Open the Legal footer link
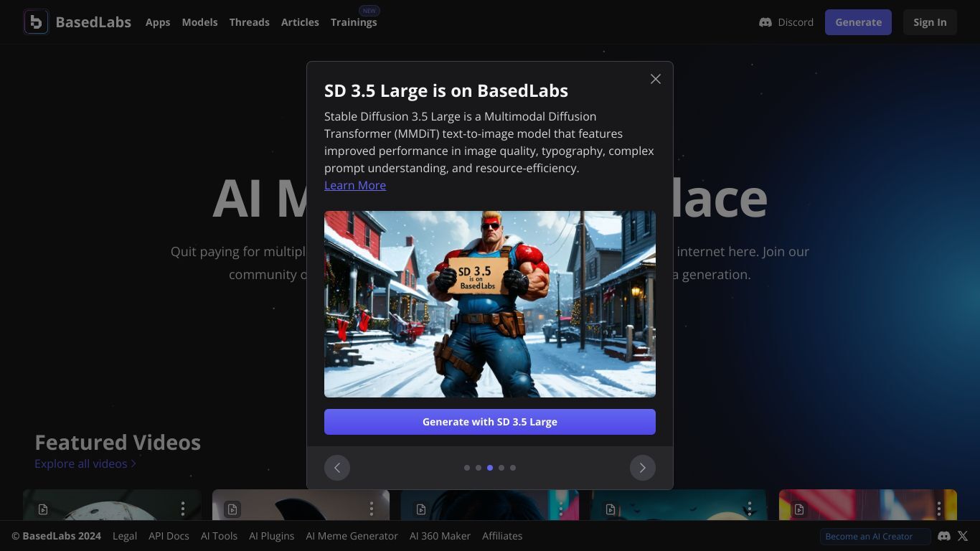980x551 pixels. 125,536
